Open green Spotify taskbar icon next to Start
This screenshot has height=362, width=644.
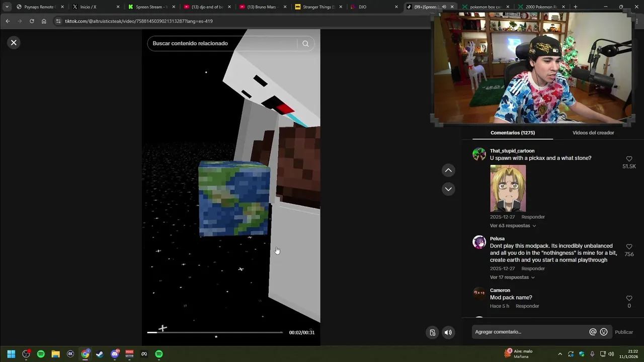click(x=41, y=354)
